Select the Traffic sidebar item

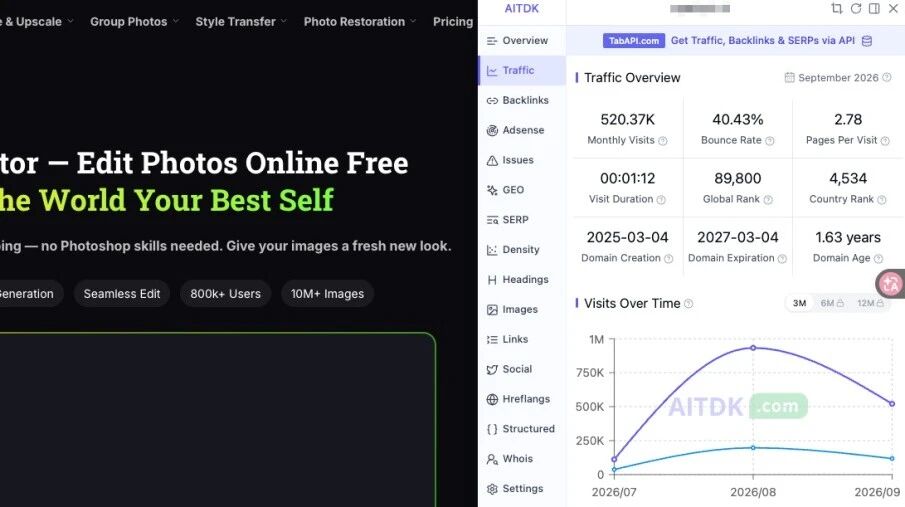tap(522, 70)
